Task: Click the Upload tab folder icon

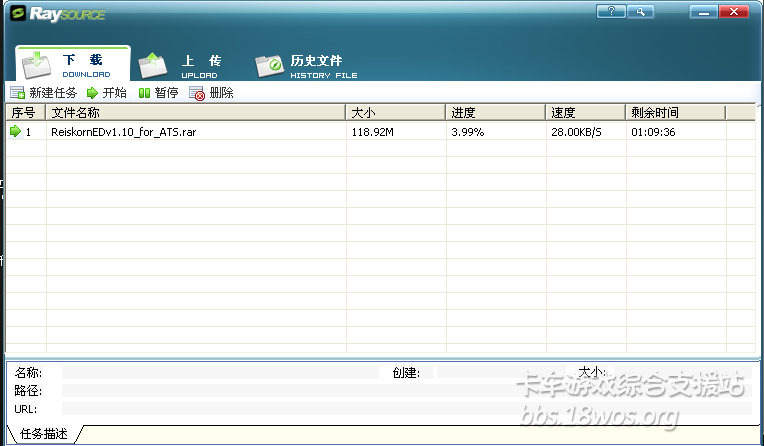Action: (153, 65)
